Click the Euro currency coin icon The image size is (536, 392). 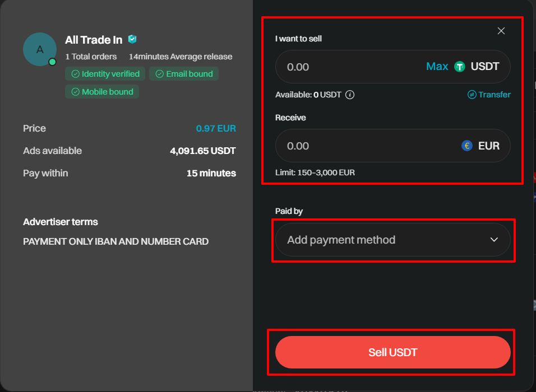[x=467, y=146]
